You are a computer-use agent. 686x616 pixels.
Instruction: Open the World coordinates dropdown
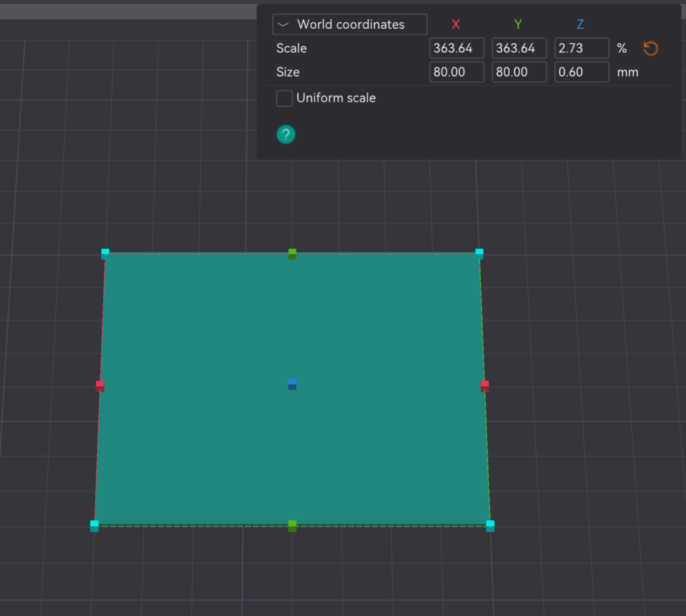(x=349, y=24)
